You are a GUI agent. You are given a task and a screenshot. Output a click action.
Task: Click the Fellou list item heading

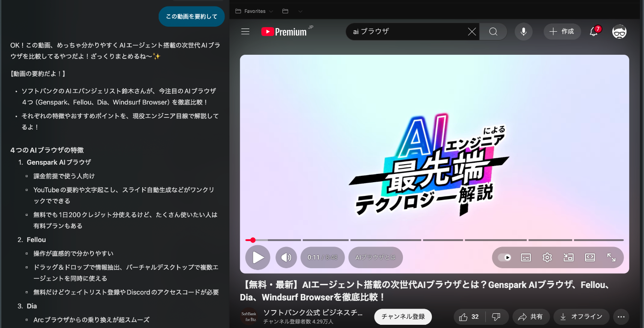36,240
